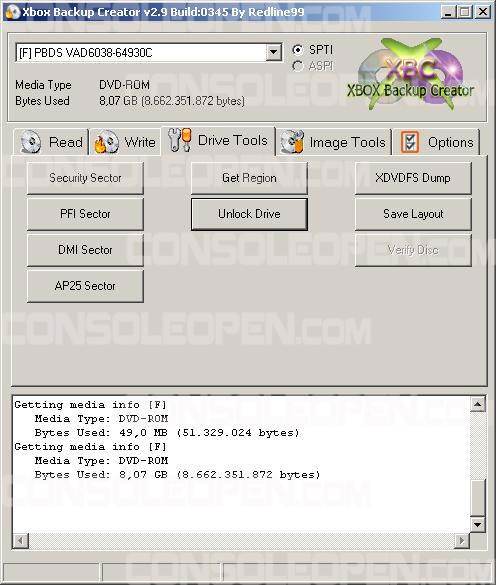Image resolution: width=496 pixels, height=585 pixels.
Task: Maximize the Xbox Backup Creator window
Action: (465, 12)
